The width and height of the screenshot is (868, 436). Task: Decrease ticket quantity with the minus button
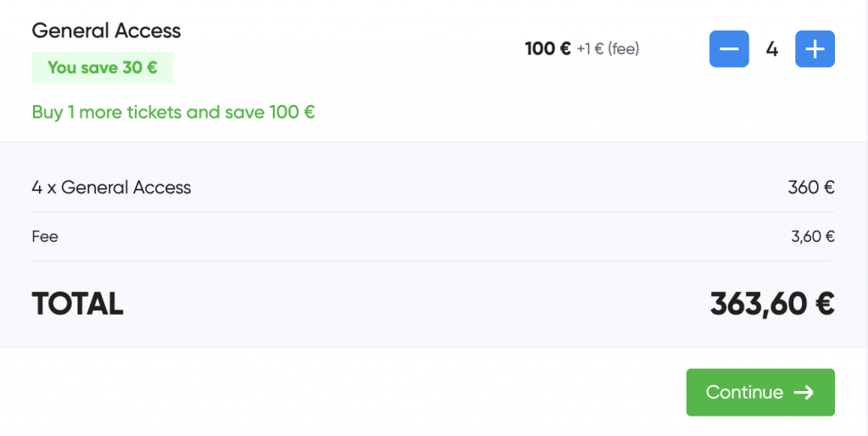click(x=729, y=49)
